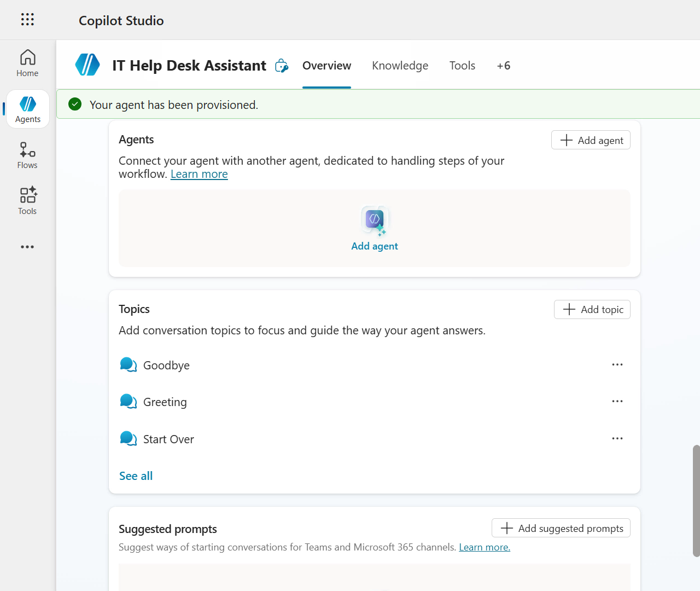Click the Add suggested prompts button
Screen dimensions: 700x591
561,528
